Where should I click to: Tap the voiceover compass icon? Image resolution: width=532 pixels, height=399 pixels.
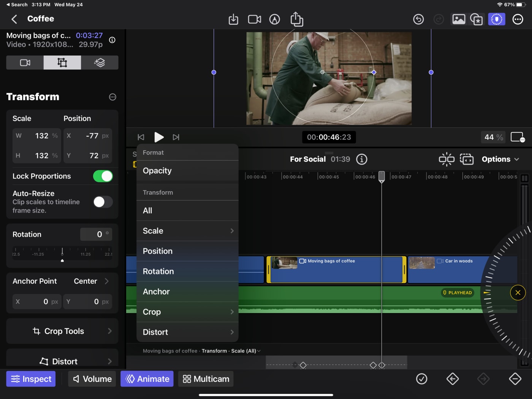[275, 19]
